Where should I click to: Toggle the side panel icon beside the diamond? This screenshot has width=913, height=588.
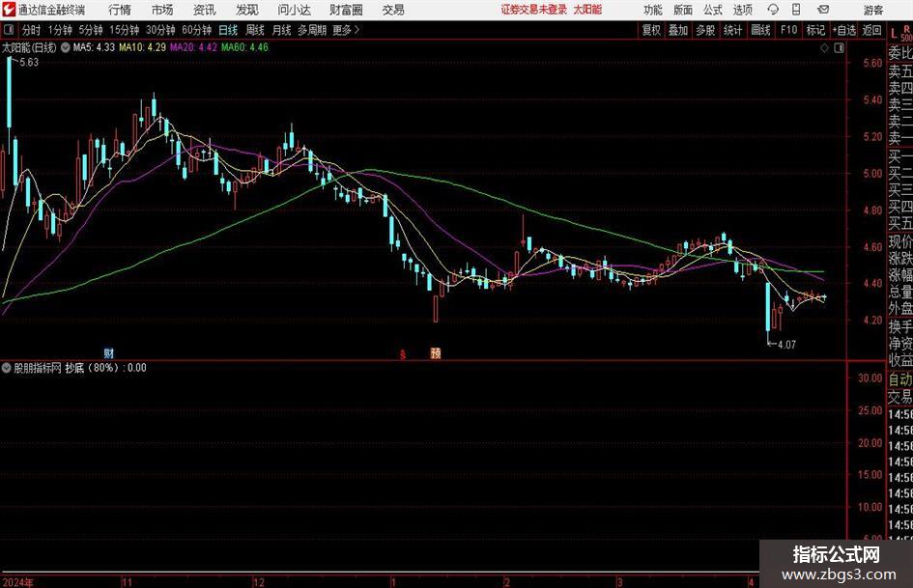point(839,47)
